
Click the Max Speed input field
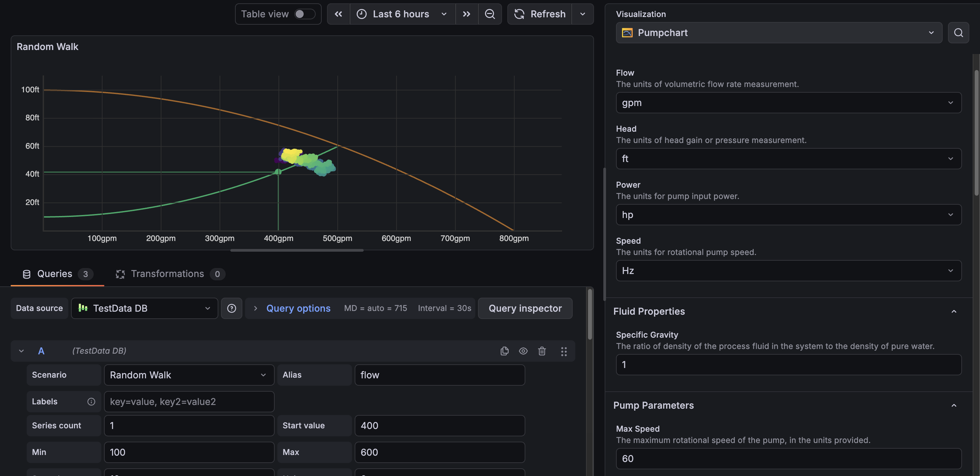[789, 458]
